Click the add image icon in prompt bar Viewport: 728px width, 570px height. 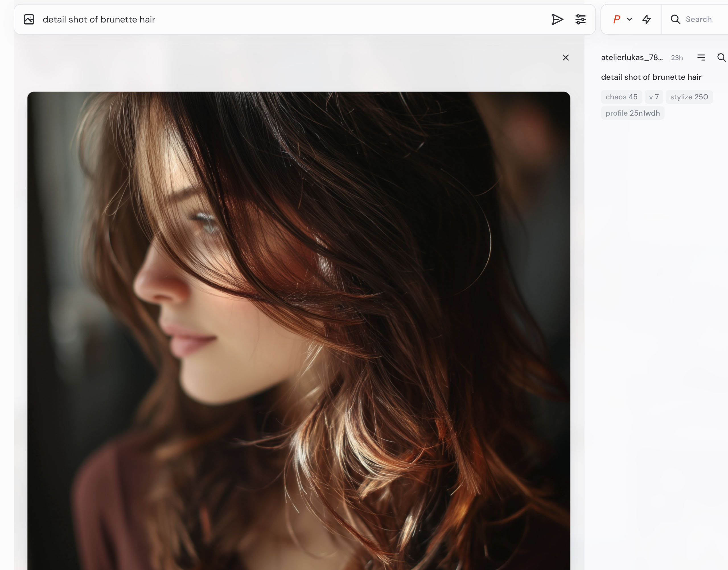[29, 19]
